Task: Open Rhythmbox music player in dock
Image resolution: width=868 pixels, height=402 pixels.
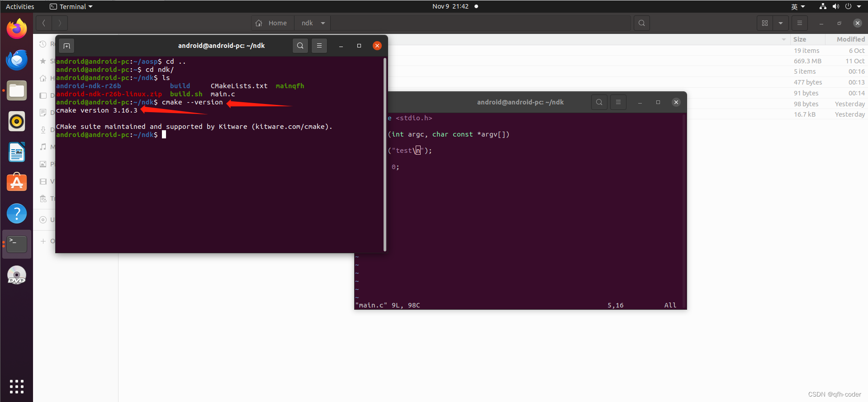Action: (17, 121)
